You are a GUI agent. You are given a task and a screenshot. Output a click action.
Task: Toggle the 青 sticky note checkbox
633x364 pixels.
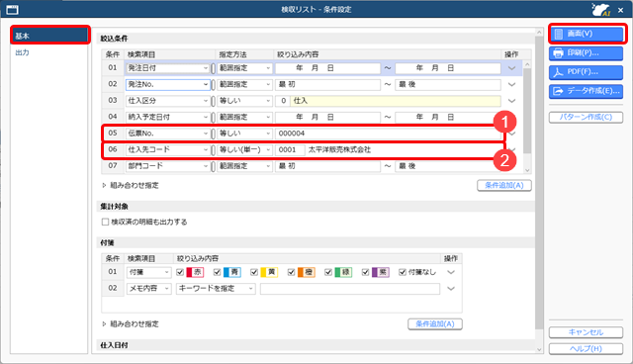pos(218,272)
